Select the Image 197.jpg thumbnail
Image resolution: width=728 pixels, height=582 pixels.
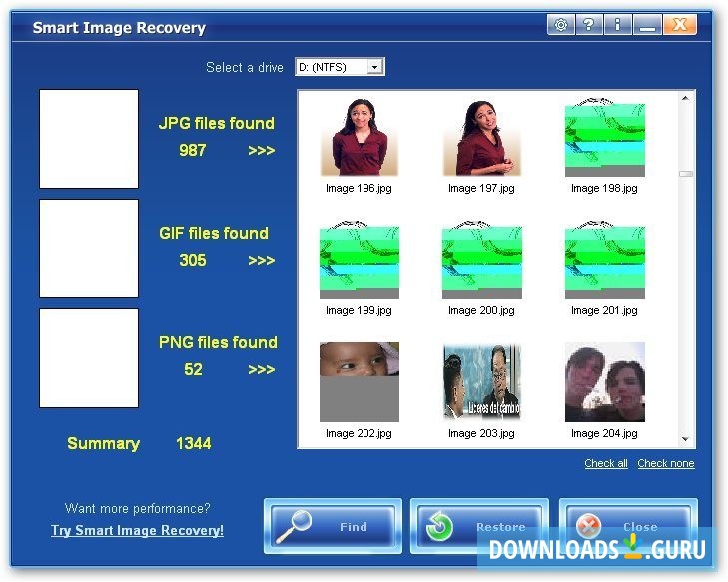(482, 138)
